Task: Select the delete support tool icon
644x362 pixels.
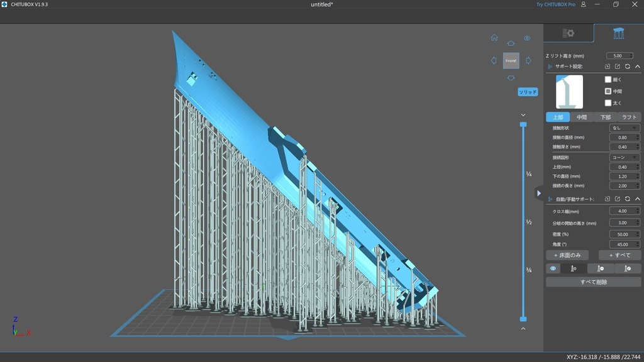Action: click(x=601, y=268)
